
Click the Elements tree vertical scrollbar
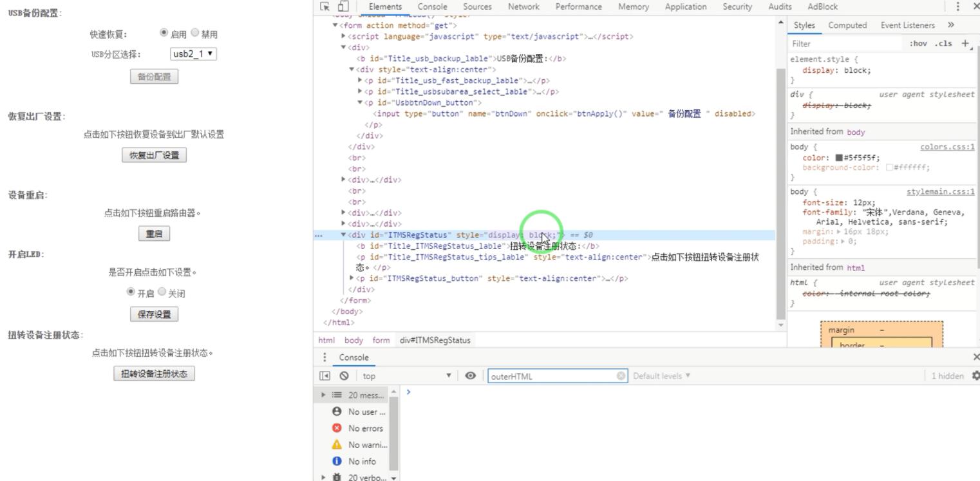point(782,193)
